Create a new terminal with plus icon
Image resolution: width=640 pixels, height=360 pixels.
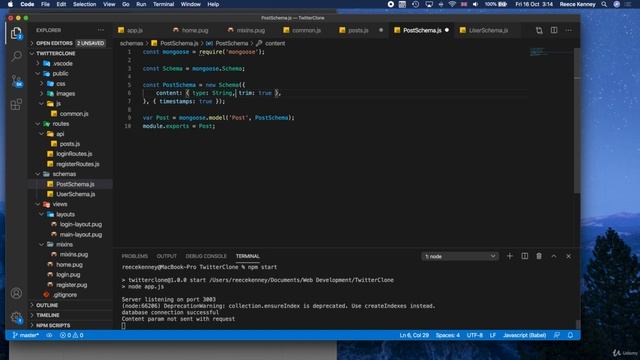pos(509,256)
